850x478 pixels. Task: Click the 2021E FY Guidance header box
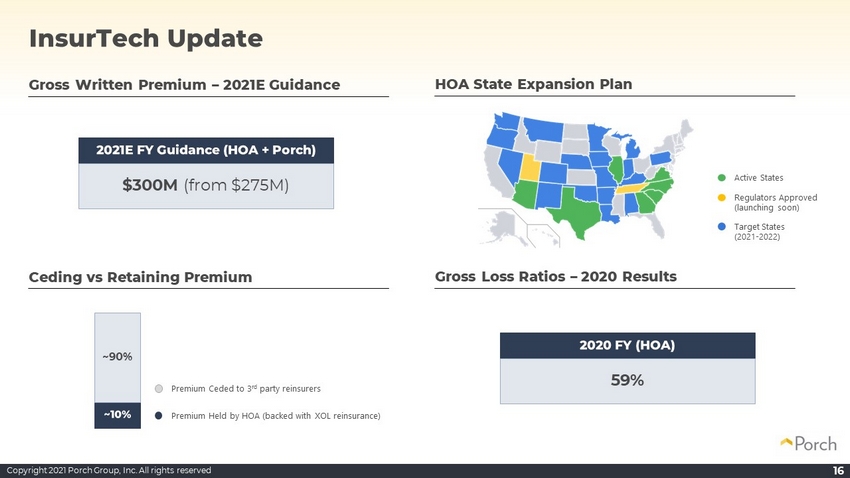206,150
